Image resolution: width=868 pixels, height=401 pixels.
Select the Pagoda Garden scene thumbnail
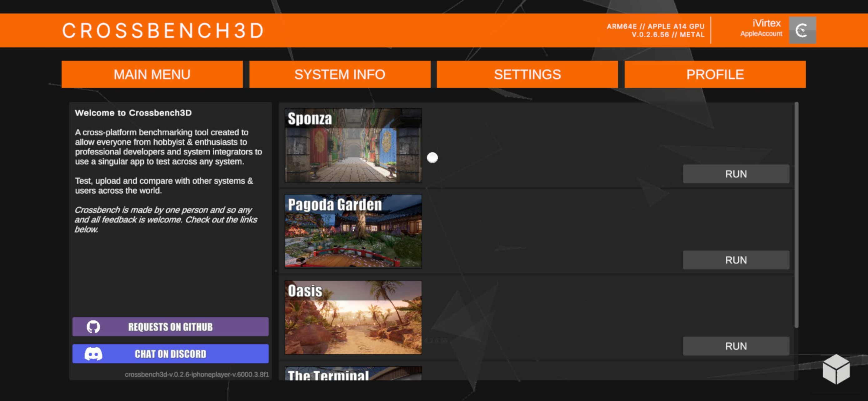[x=353, y=231]
